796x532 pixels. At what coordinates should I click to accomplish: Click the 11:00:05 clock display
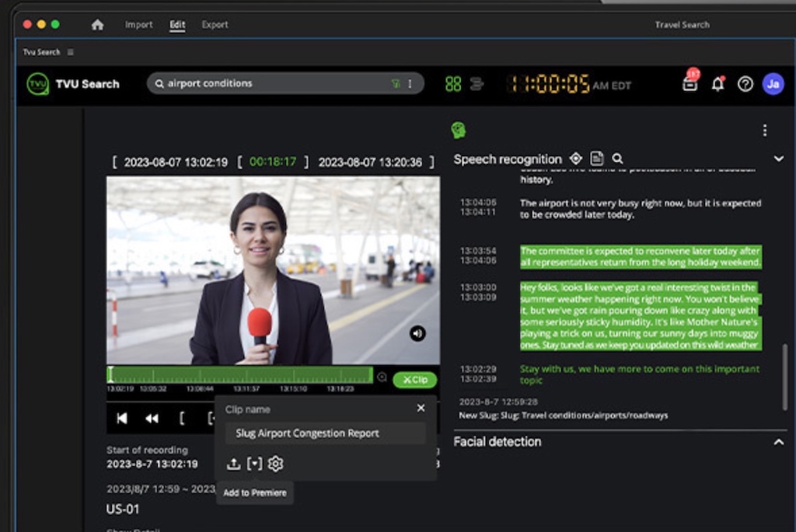(548, 84)
